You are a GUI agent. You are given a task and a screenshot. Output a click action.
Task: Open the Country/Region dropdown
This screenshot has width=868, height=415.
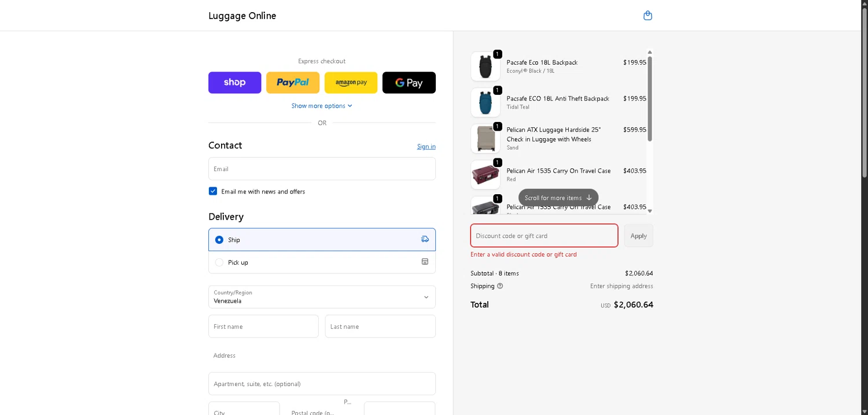click(322, 297)
